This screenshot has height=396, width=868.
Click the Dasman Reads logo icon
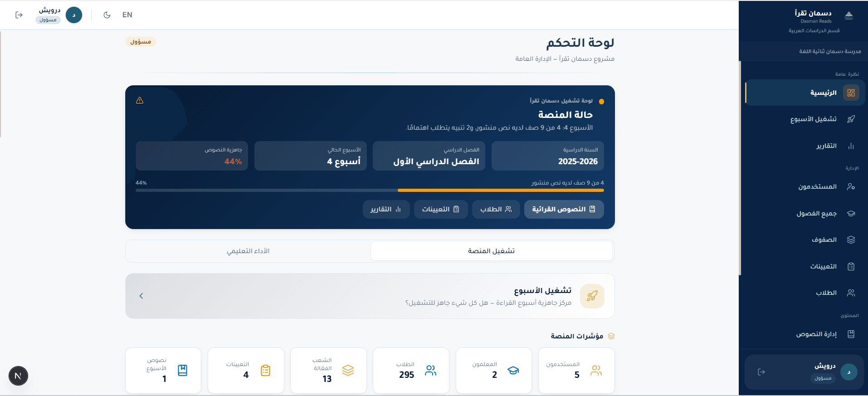pyautogui.click(x=849, y=16)
